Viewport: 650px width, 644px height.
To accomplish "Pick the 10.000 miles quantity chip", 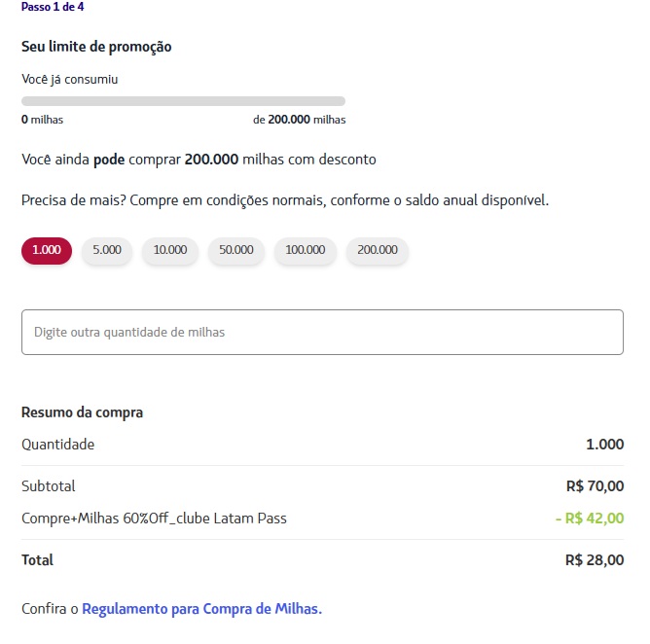I will tap(170, 250).
